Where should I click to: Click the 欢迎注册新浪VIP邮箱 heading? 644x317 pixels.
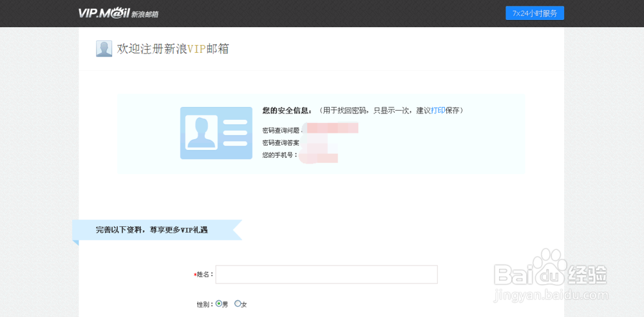pyautogui.click(x=173, y=49)
